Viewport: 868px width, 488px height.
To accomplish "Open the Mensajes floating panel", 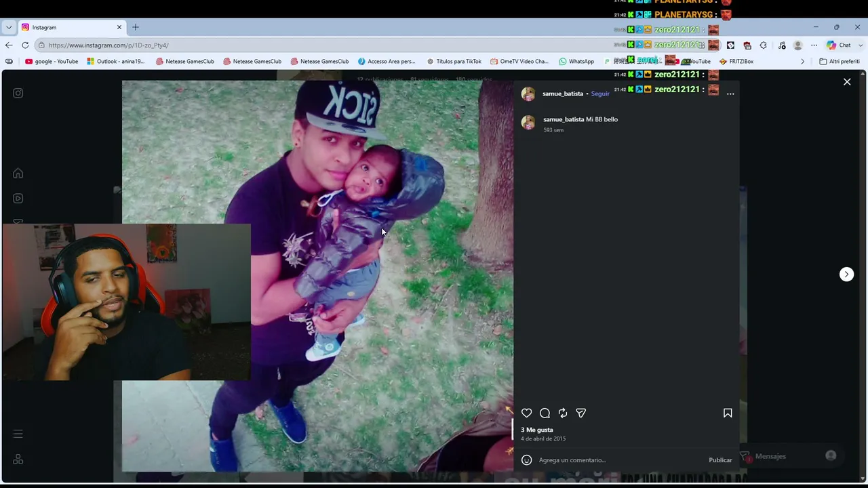I will (790, 456).
